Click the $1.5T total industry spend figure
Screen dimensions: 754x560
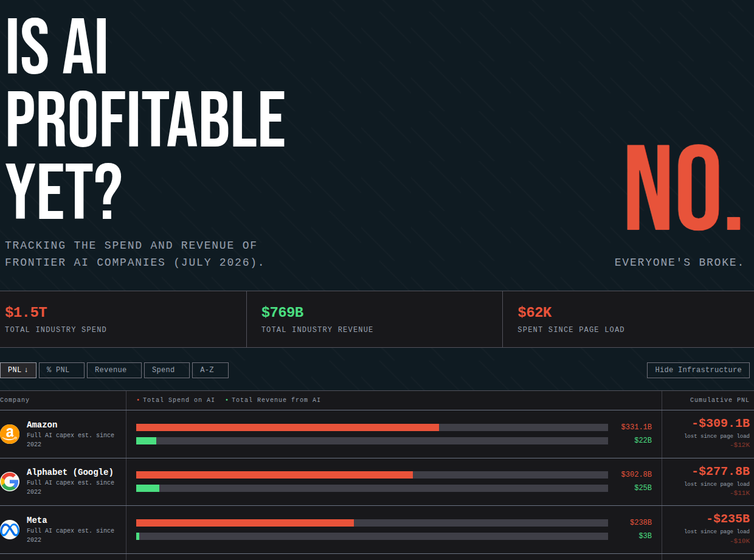26,313
